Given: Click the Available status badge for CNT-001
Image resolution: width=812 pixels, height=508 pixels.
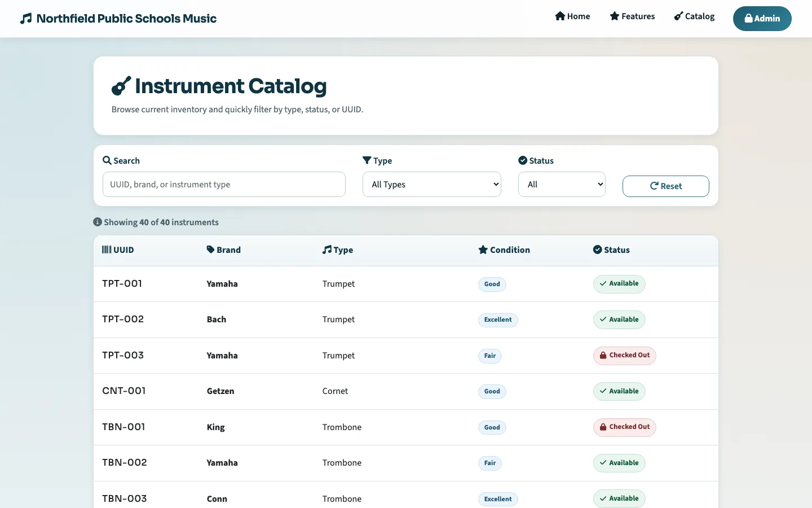Looking at the screenshot, I should pyautogui.click(x=619, y=391).
